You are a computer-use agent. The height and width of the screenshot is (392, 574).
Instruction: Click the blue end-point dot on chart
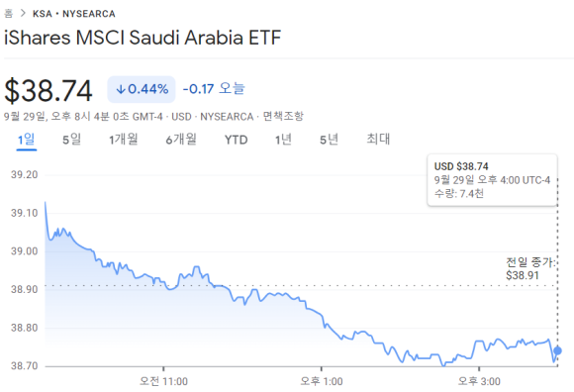coord(557,350)
